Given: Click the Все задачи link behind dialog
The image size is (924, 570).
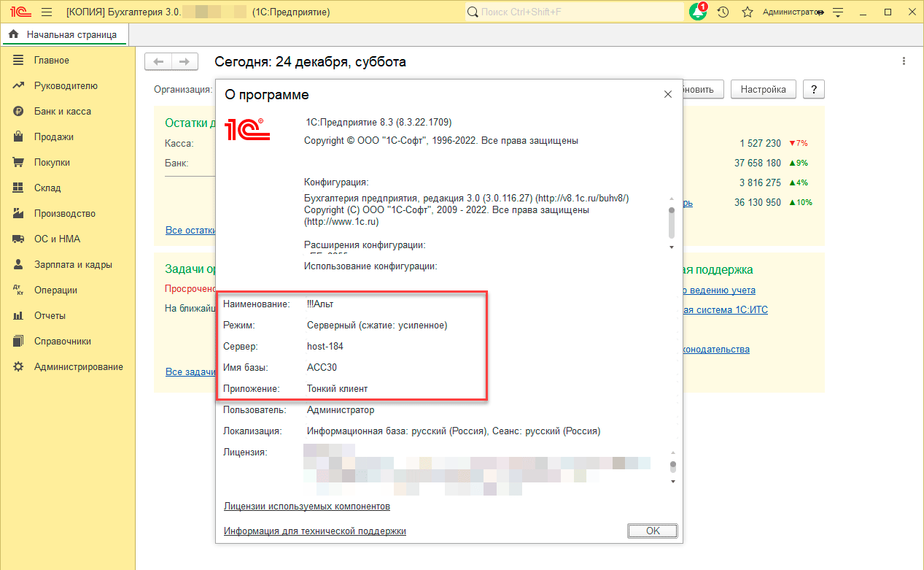Looking at the screenshot, I should 190,372.
